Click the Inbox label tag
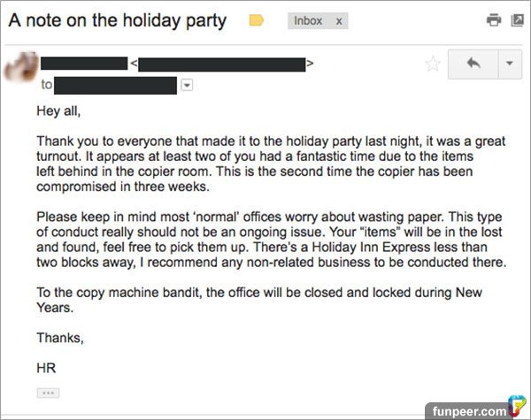Image resolution: width=531 pixels, height=420 pixels. pyautogui.click(x=307, y=20)
